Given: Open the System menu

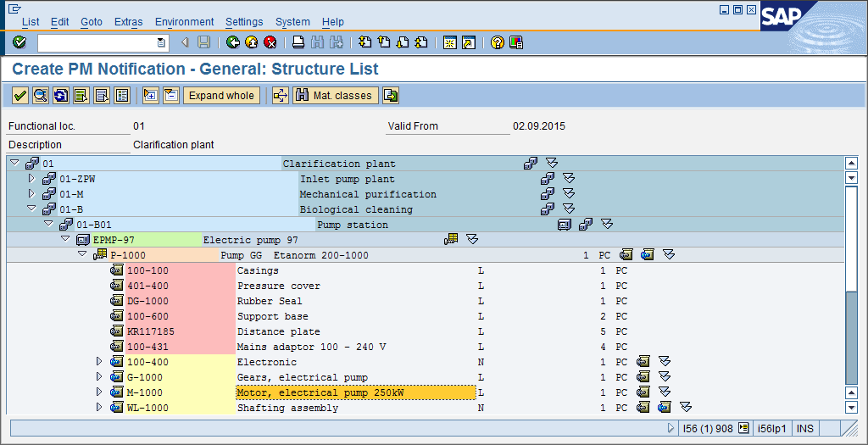Looking at the screenshot, I should pyautogui.click(x=292, y=22).
